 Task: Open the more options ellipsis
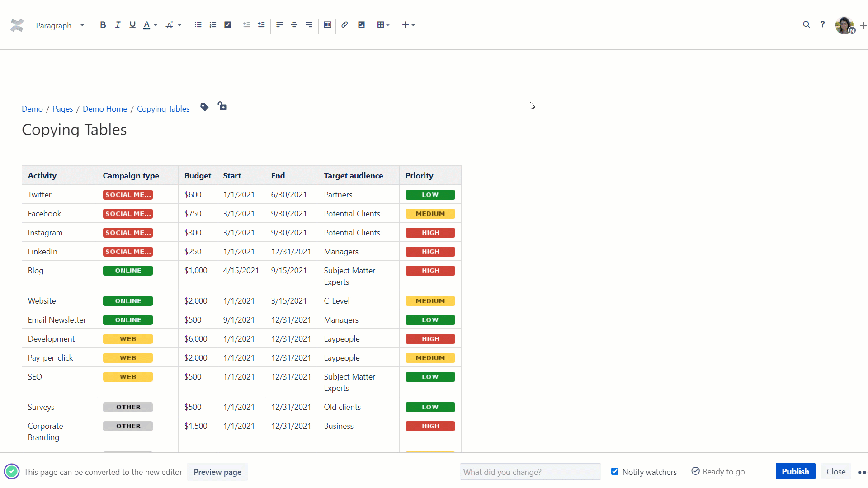click(862, 472)
